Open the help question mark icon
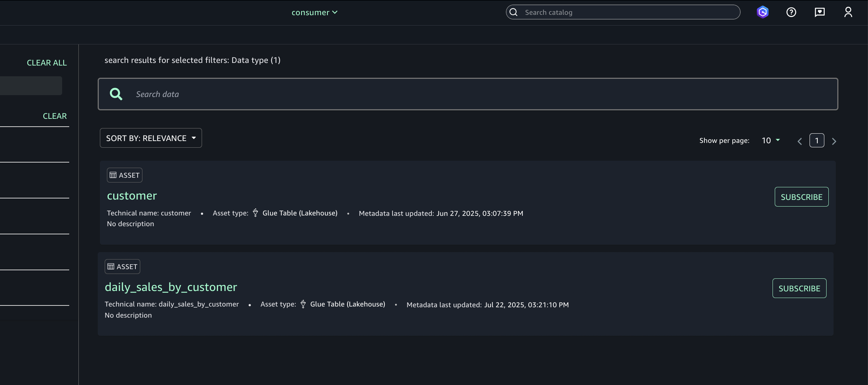This screenshot has width=868, height=385. 791,12
